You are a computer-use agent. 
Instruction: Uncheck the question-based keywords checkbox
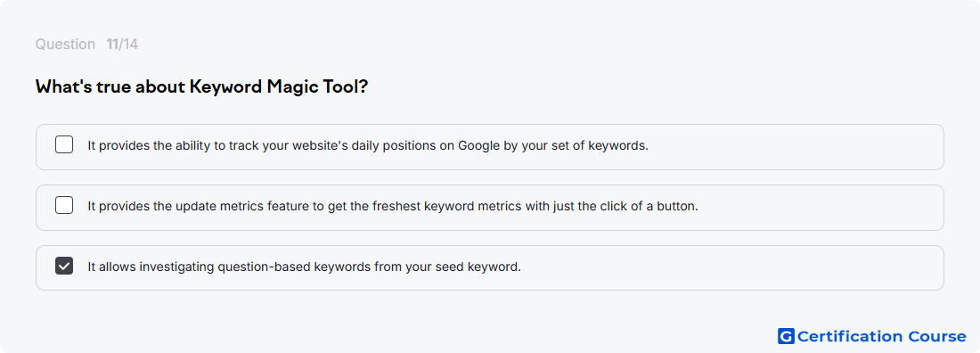(64, 266)
